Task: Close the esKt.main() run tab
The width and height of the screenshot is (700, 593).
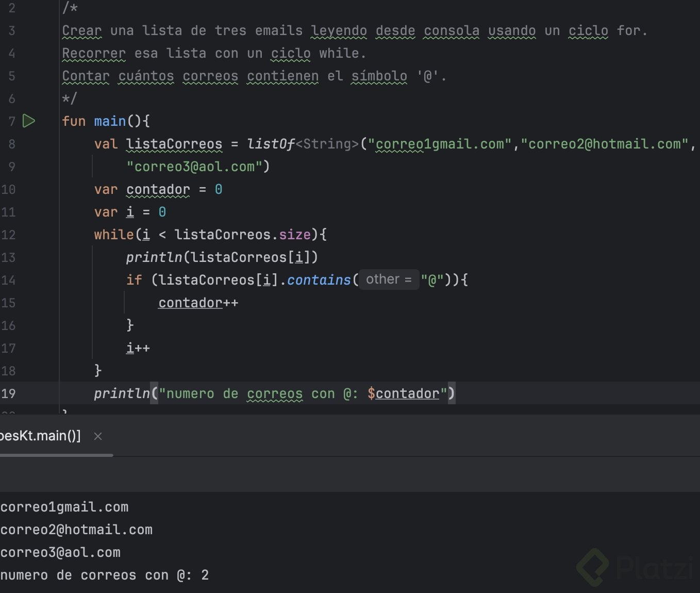Action: coord(98,436)
